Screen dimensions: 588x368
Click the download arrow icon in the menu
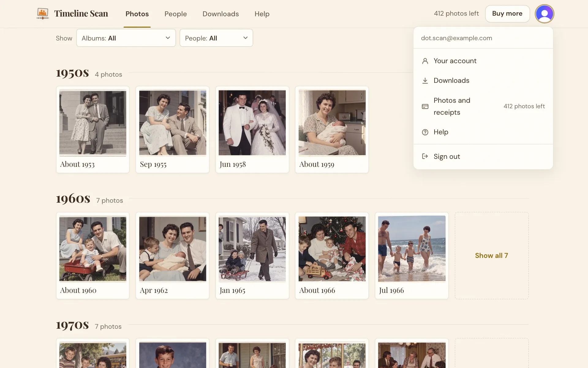(x=425, y=81)
